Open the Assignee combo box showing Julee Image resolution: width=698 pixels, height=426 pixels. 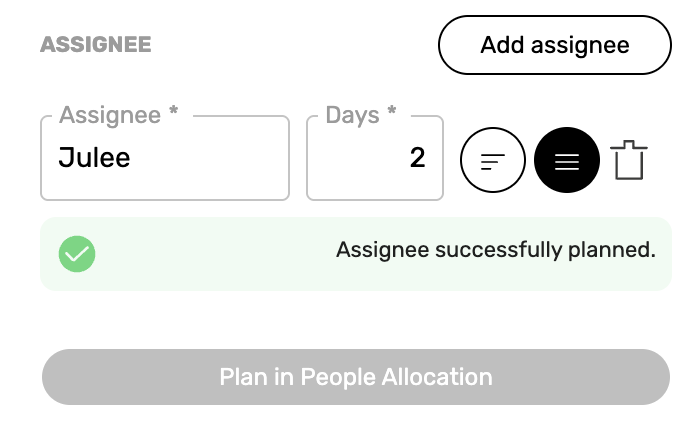[x=165, y=158]
